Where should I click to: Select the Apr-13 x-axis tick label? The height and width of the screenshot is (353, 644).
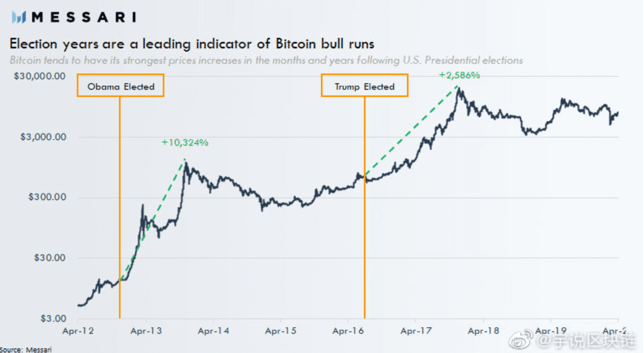[x=146, y=331]
